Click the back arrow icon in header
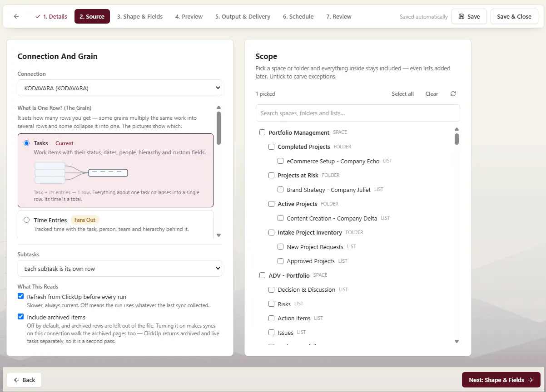The image size is (546, 392). coord(16,16)
